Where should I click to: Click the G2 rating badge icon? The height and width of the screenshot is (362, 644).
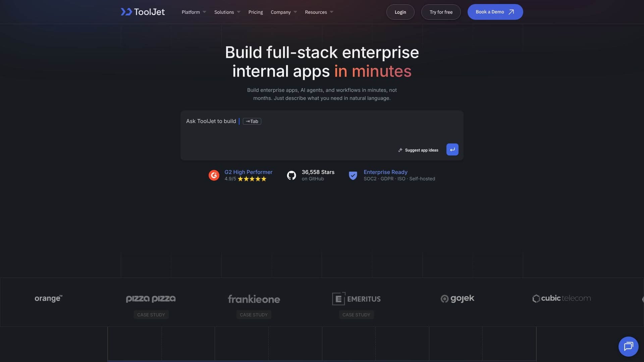[214, 175]
